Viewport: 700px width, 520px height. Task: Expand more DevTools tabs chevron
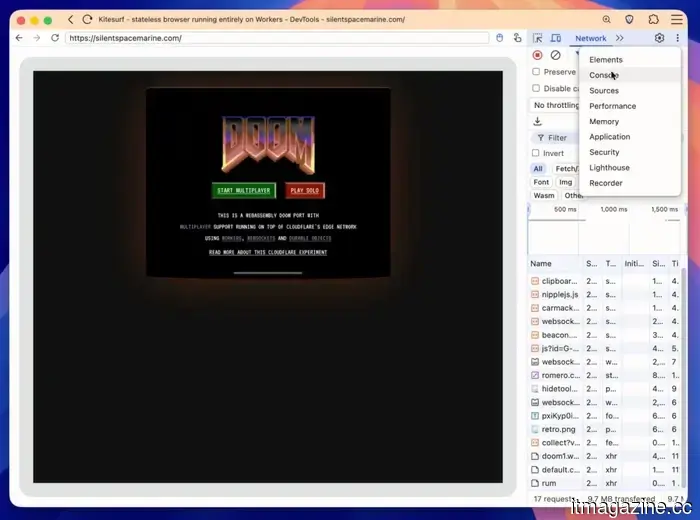click(x=620, y=38)
